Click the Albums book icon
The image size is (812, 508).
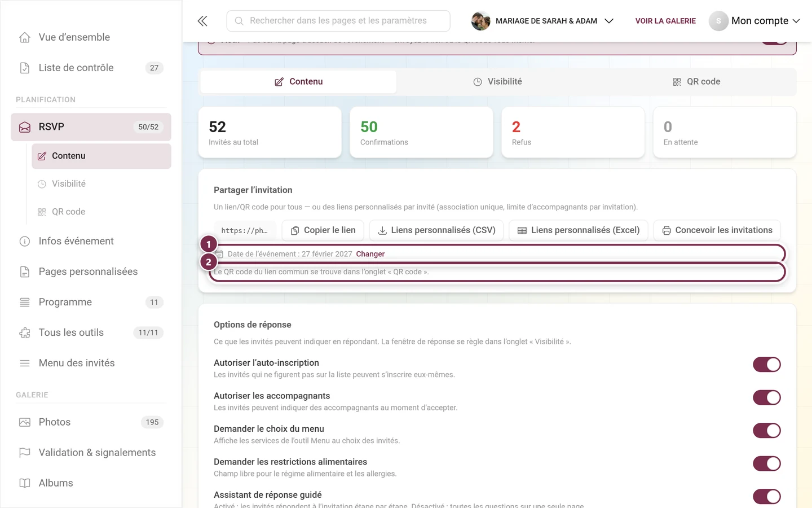point(25,483)
